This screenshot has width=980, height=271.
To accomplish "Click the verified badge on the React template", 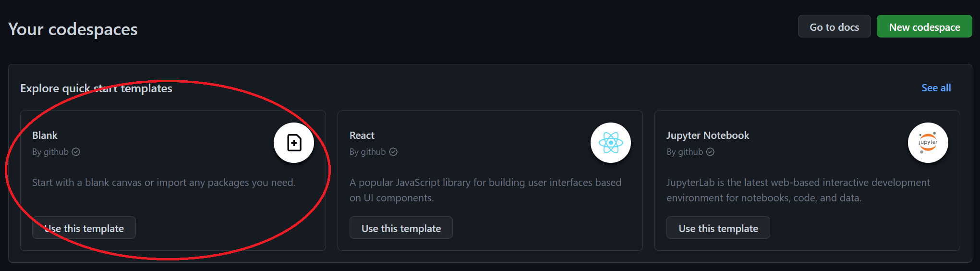I will tap(393, 152).
